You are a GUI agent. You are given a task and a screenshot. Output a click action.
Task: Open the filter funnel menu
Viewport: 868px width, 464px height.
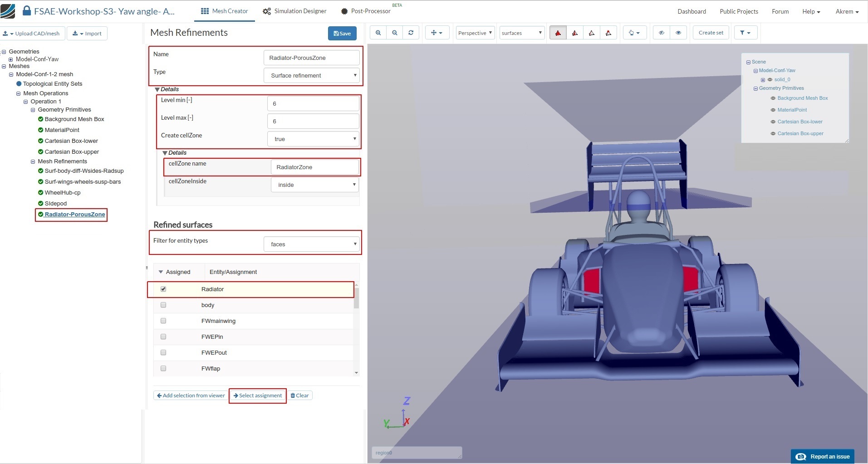[745, 33]
